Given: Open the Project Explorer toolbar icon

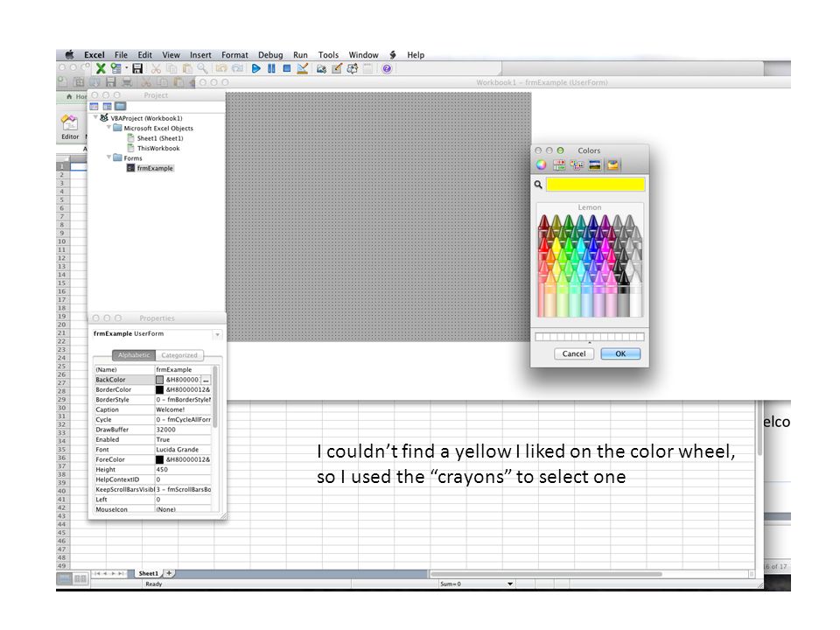Looking at the screenshot, I should point(321,68).
